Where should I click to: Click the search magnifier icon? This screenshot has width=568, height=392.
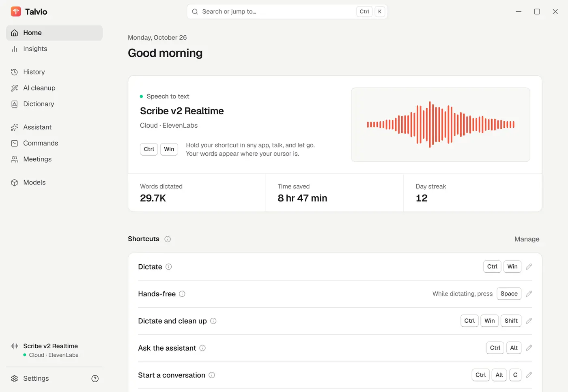pyautogui.click(x=195, y=12)
